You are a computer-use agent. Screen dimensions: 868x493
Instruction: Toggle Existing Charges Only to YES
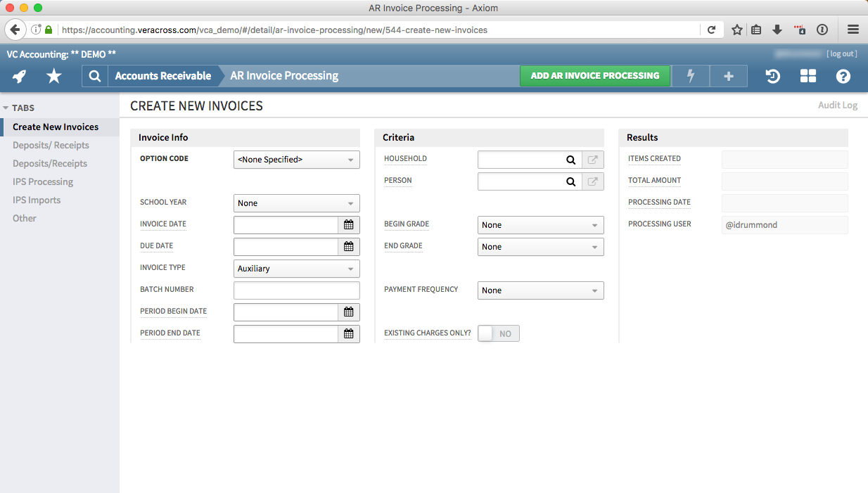coord(498,333)
